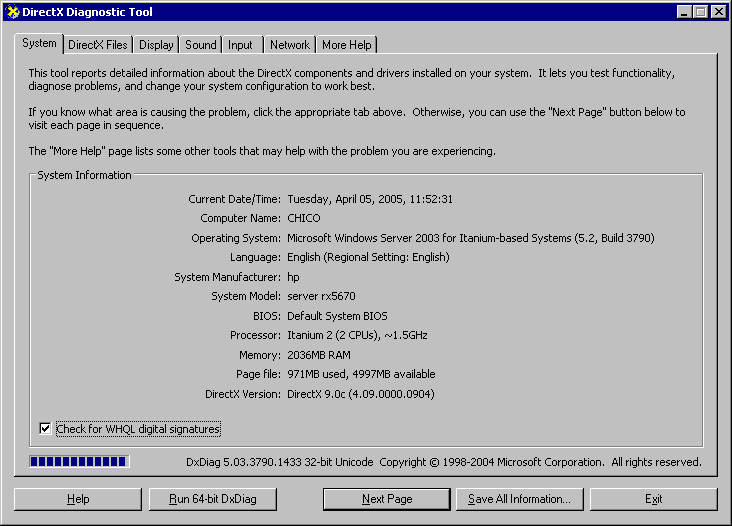The image size is (732, 526).
Task: Click the system model value server rx5670
Action: point(321,296)
